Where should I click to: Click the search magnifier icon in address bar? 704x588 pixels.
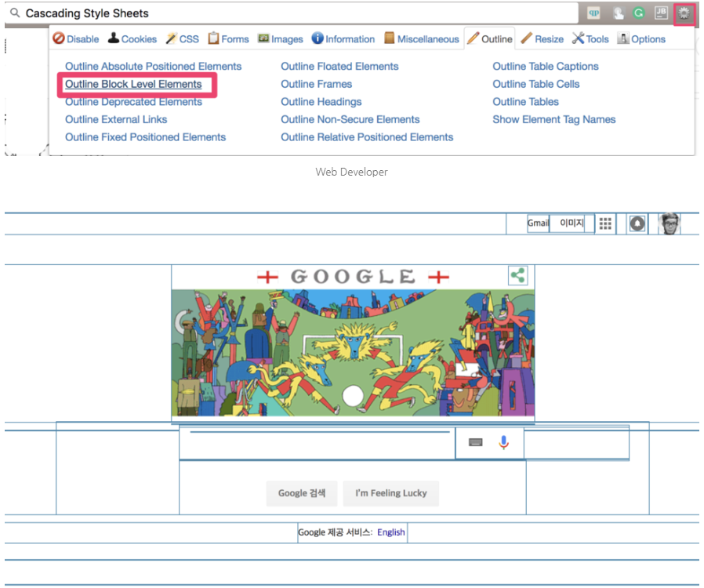(15, 13)
